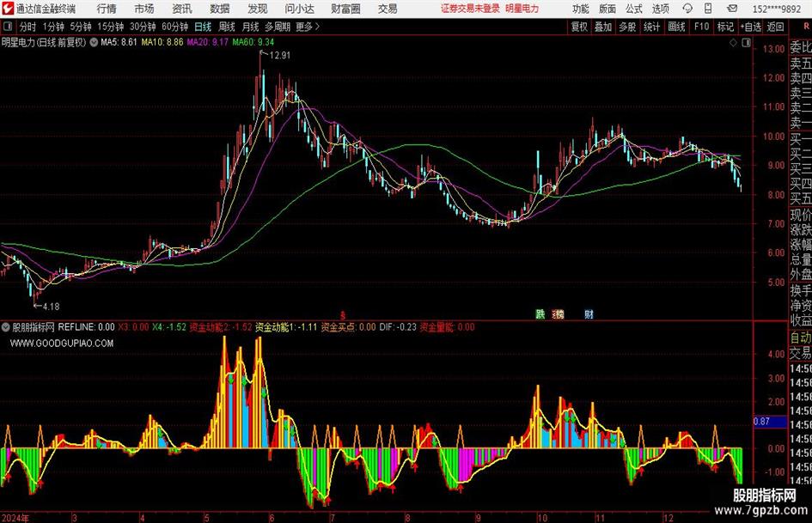Open the 财富圈 menu
The width and height of the screenshot is (812, 523).
click(345, 9)
